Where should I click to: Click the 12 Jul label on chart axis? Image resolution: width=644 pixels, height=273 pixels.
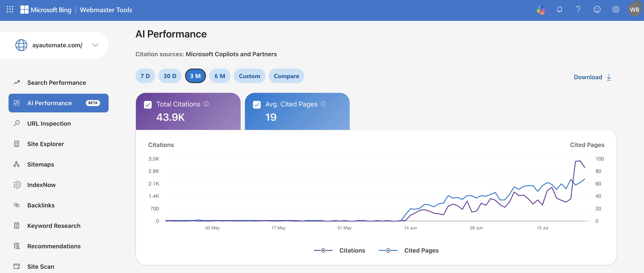pyautogui.click(x=542, y=228)
